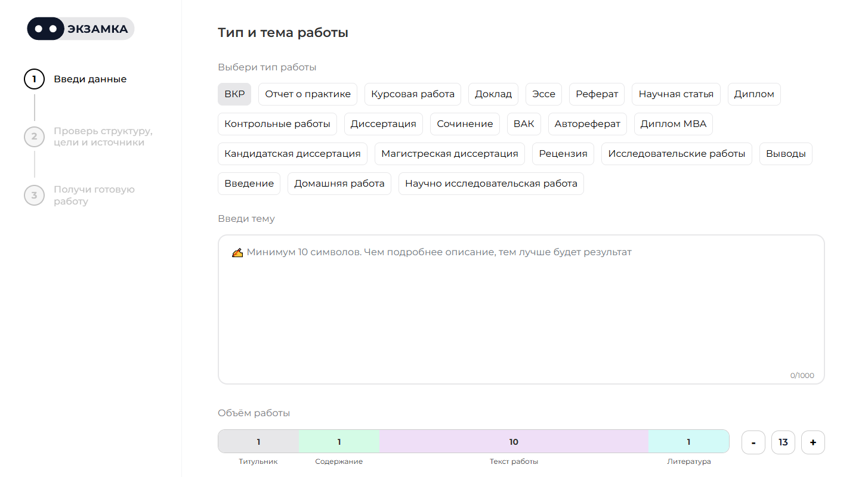
Task: Select Домашняя работа
Action: pos(339,183)
